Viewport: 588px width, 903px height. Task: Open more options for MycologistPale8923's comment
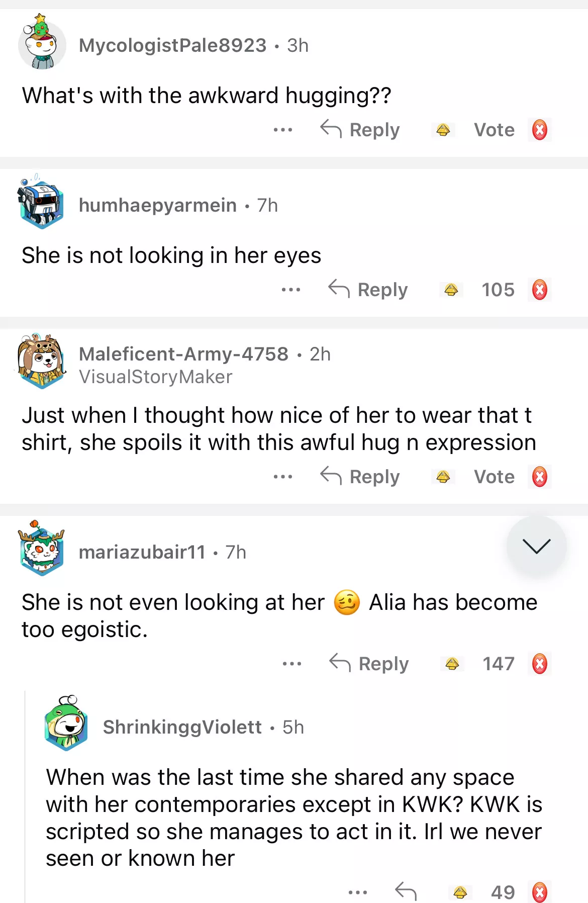[x=283, y=130]
